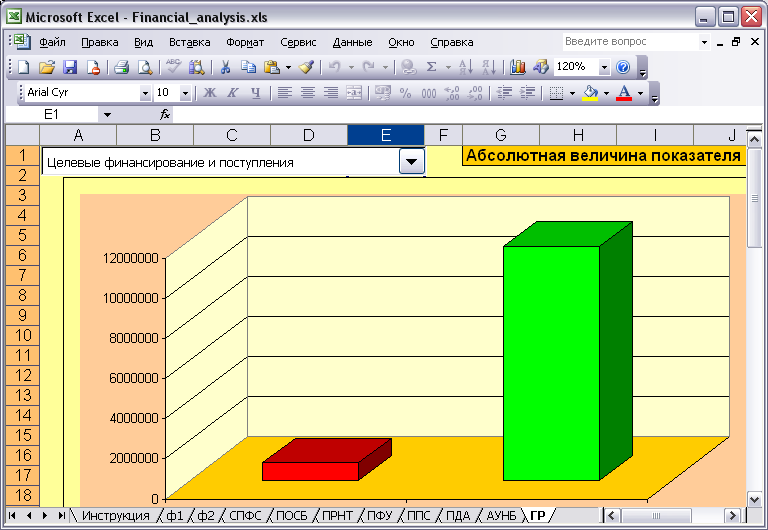Click the Введите вопрос help input field
768x530 pixels.
coord(630,42)
